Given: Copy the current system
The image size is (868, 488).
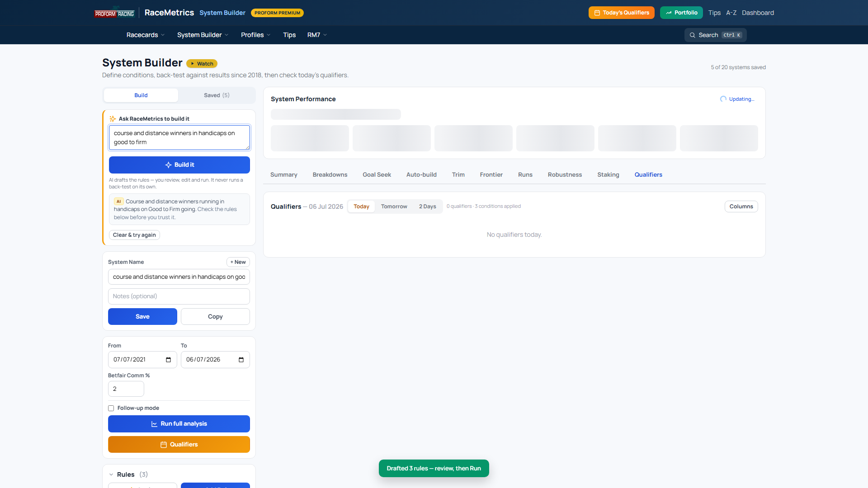Looking at the screenshot, I should 215,317.
